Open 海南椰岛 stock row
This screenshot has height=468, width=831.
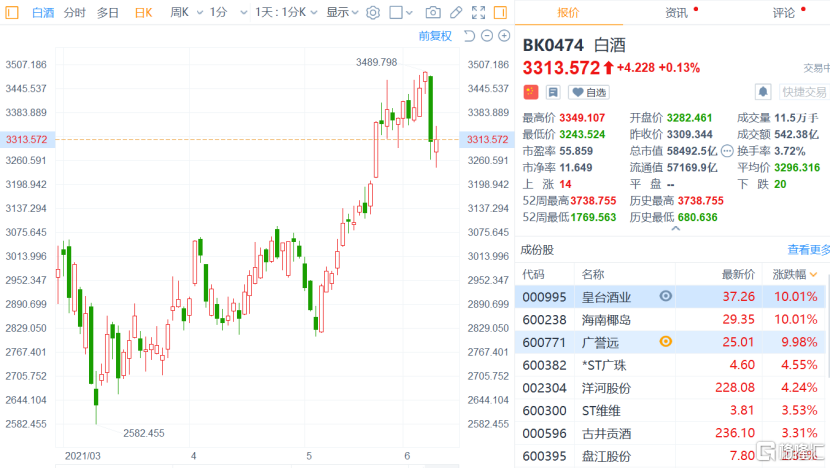pos(670,319)
